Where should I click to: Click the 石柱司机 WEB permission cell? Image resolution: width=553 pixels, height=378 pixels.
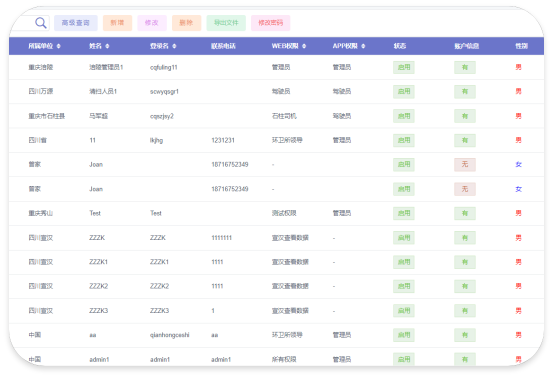(x=284, y=116)
